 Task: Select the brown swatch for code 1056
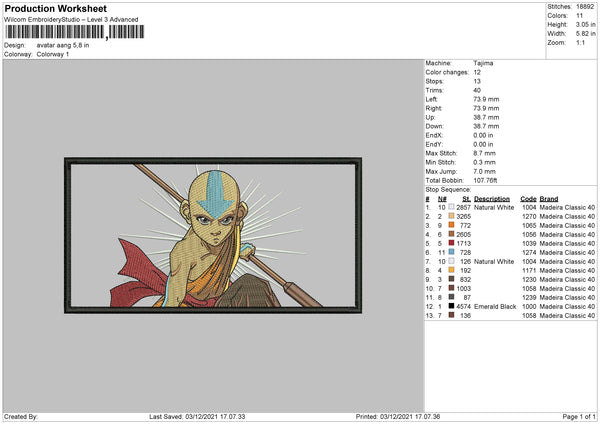[452, 234]
